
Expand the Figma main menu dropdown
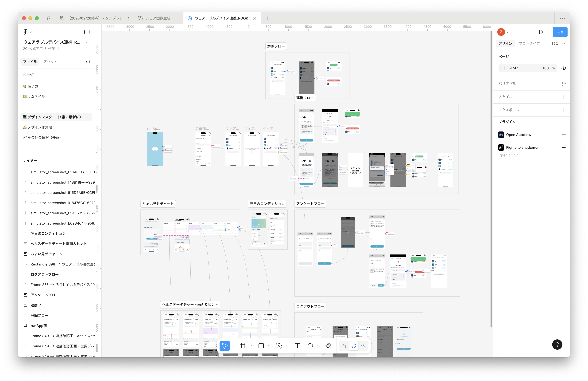(x=27, y=32)
